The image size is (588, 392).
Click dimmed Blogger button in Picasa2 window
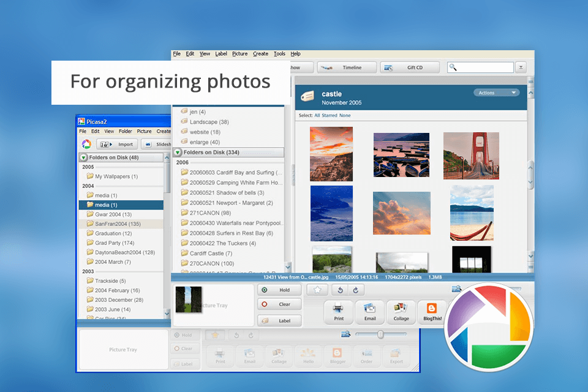click(337, 355)
